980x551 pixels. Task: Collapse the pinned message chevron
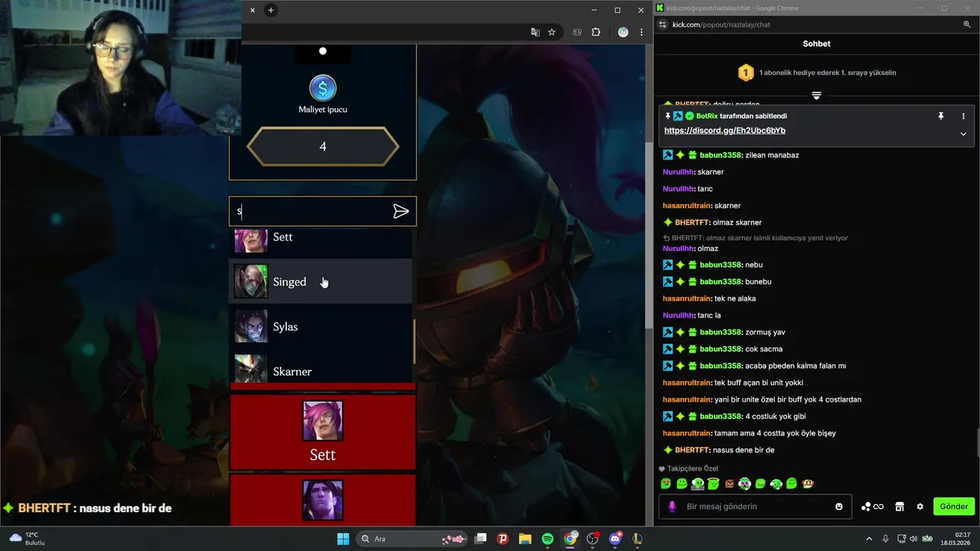[963, 133]
